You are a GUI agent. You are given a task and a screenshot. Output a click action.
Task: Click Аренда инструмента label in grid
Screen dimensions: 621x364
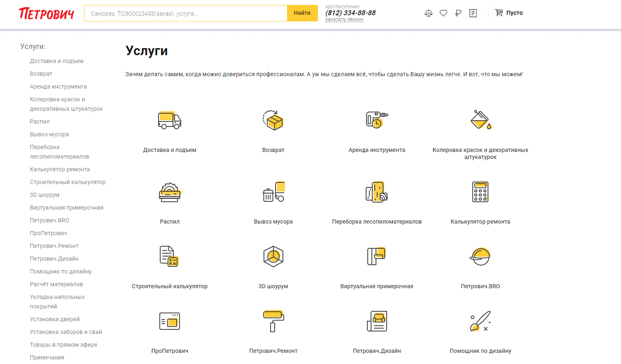[377, 150]
